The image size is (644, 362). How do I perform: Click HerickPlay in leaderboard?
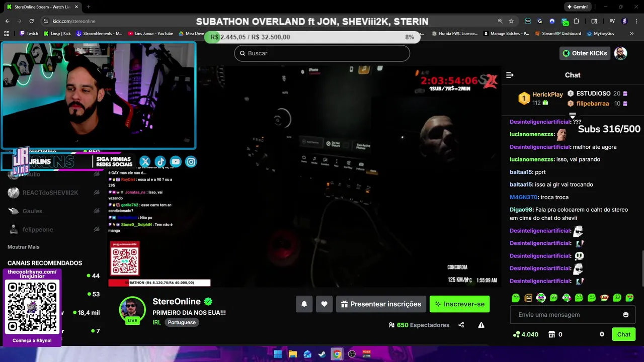coord(547,95)
